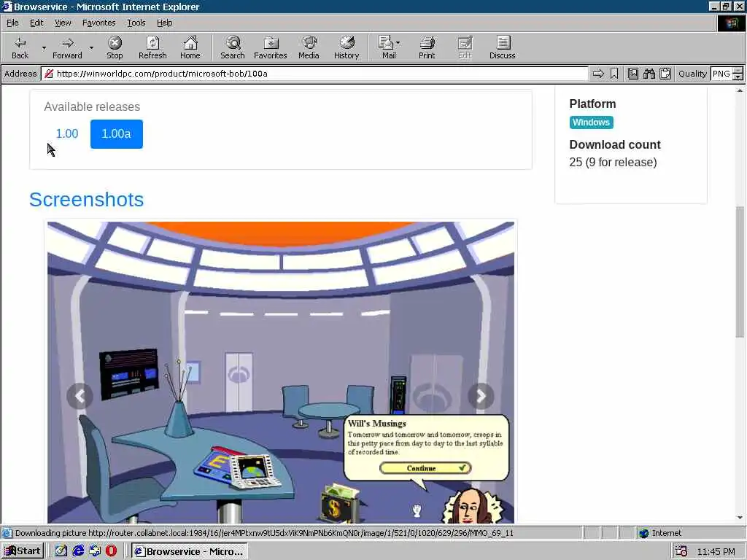This screenshot has width=747, height=560.
Task: Click the '25 (9 for release)' text
Action: [613, 163]
